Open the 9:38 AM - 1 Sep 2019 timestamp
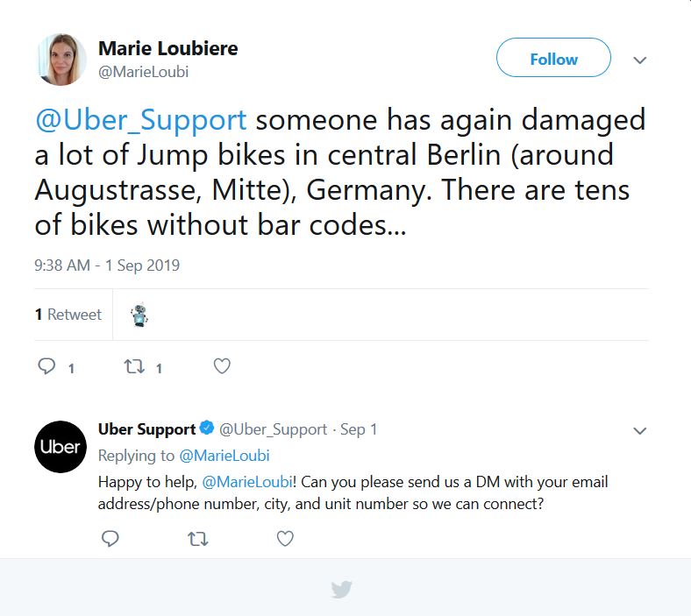Screen dimensions: 691x616 tap(107, 265)
